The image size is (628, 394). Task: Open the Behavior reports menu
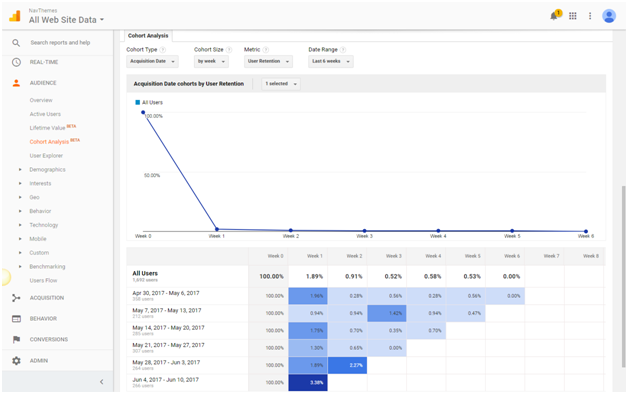(x=43, y=319)
